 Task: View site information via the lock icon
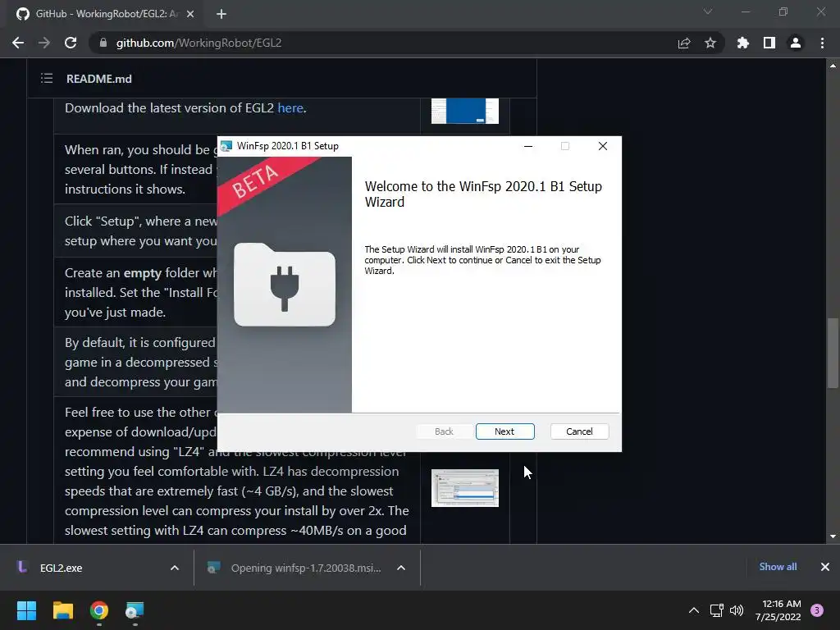point(103,43)
